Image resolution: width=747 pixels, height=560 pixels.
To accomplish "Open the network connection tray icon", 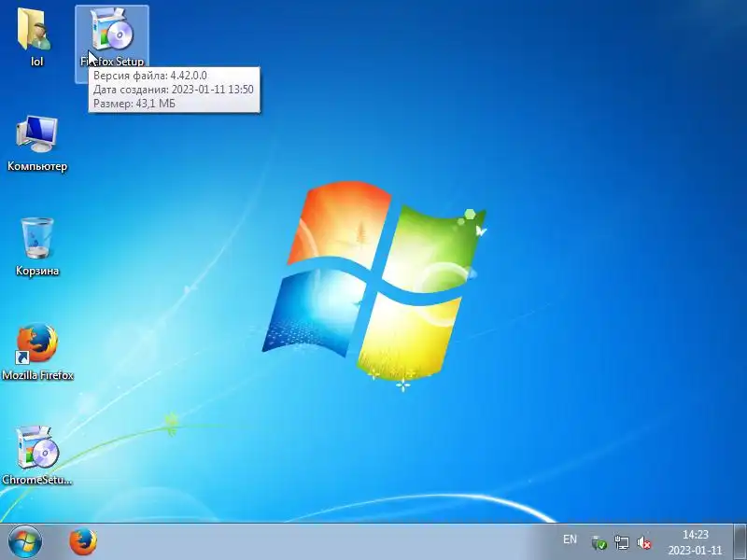I will pos(622,542).
